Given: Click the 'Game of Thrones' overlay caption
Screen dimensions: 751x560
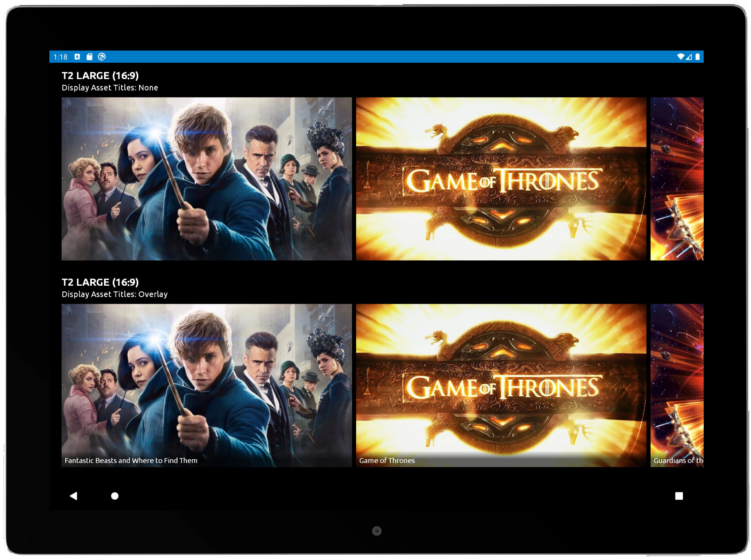Looking at the screenshot, I should pos(387,460).
